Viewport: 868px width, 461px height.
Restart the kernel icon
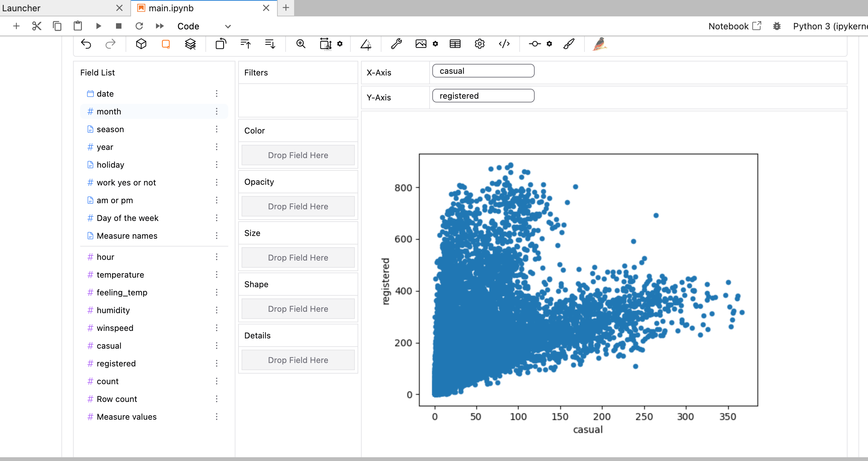139,26
